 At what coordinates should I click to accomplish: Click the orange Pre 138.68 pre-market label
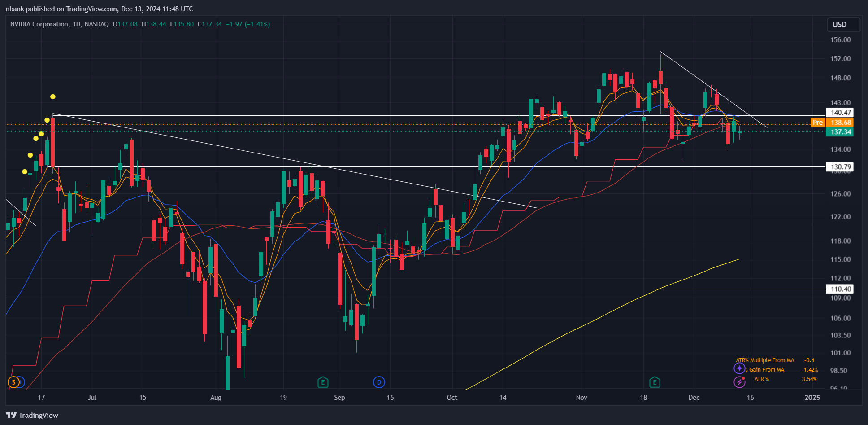click(832, 123)
